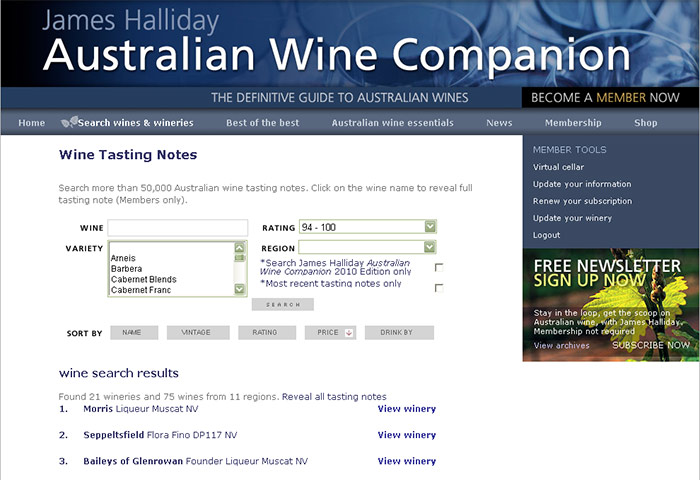Click Reveal all tasting notes link

click(x=334, y=397)
